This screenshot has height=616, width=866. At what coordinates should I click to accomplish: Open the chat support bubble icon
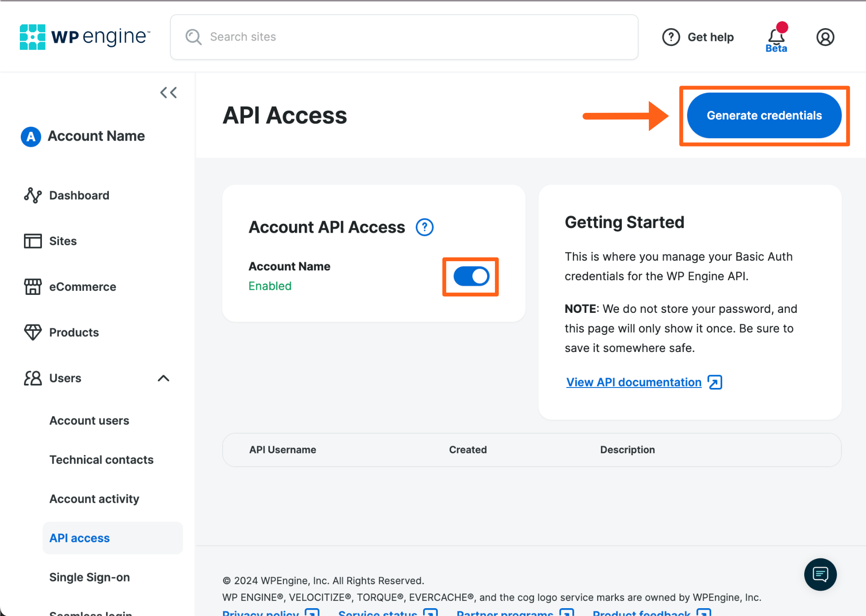pos(820,575)
